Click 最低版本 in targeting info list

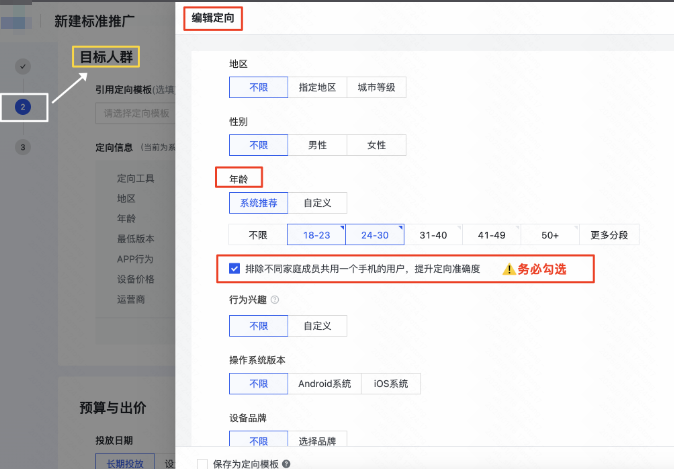click(135, 239)
